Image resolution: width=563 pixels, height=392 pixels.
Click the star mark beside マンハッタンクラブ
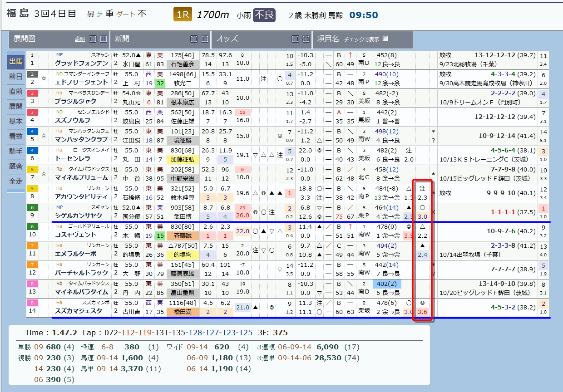click(x=44, y=135)
